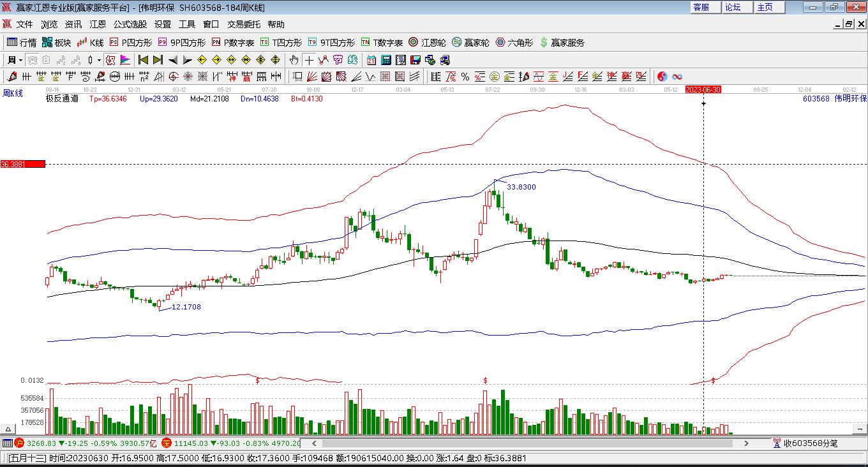Open the 资讯 menu
868x467 pixels.
click(x=73, y=24)
